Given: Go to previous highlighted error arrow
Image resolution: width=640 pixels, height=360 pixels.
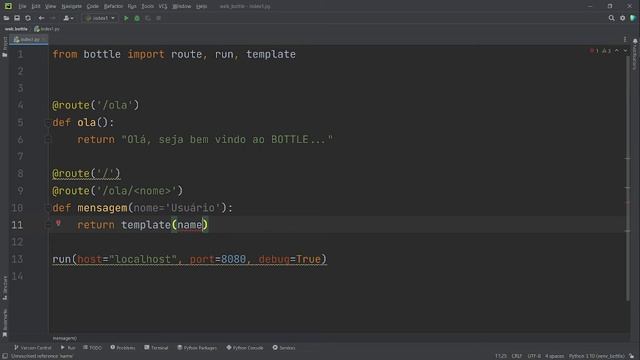Looking at the screenshot, I should [x=617, y=51].
